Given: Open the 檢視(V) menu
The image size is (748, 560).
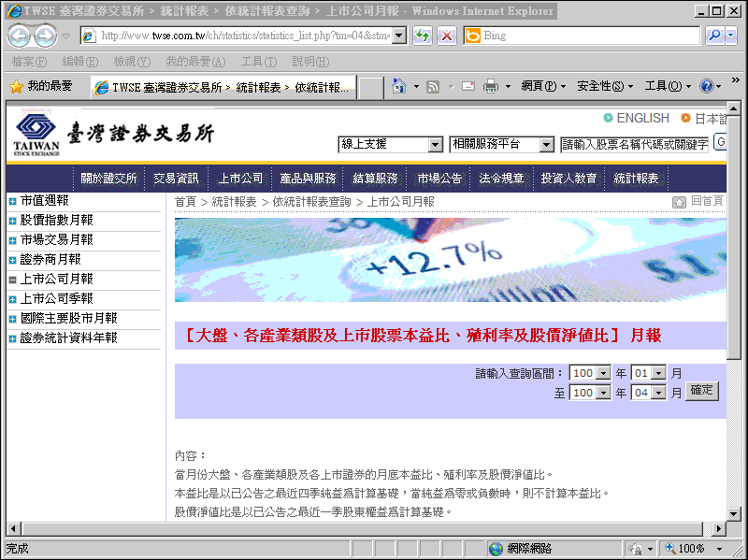Looking at the screenshot, I should point(132,62).
